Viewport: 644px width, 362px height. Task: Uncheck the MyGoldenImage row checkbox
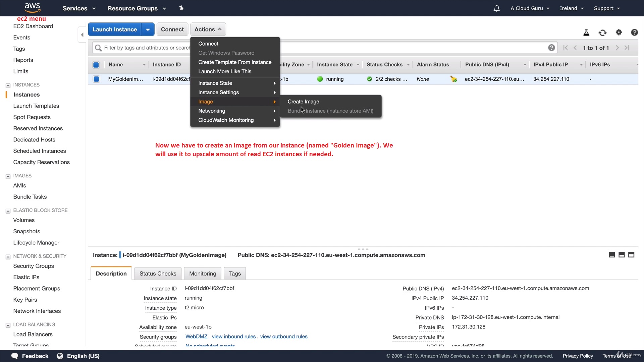(x=96, y=79)
